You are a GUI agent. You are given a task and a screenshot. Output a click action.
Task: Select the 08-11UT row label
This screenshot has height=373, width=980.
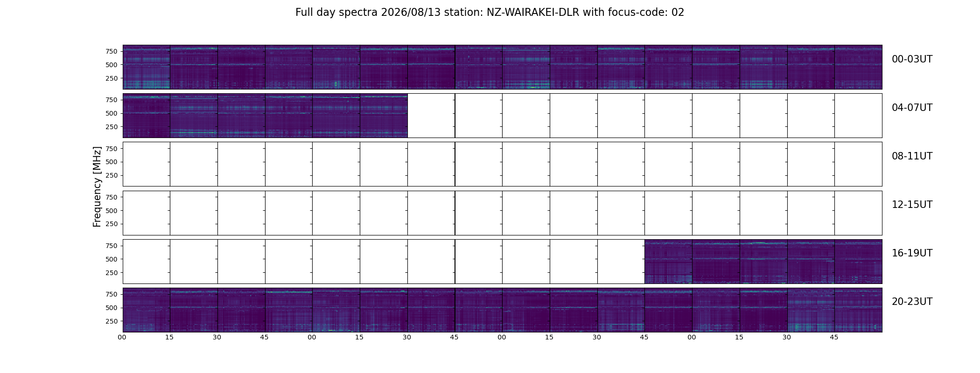coord(912,156)
